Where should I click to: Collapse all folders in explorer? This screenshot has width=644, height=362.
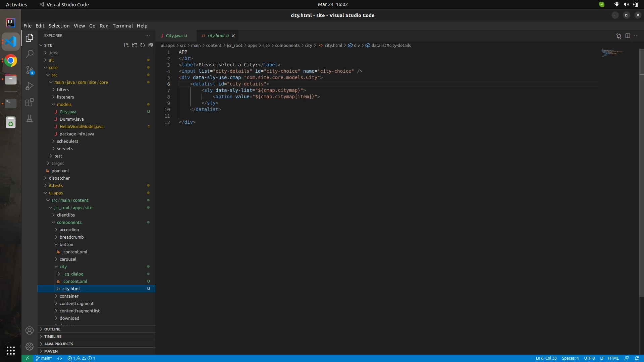coord(151,45)
